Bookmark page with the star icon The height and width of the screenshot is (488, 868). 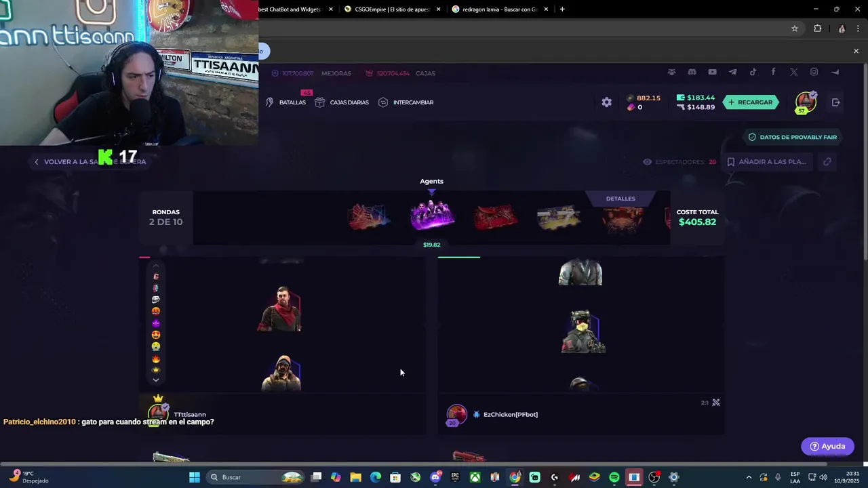point(795,28)
